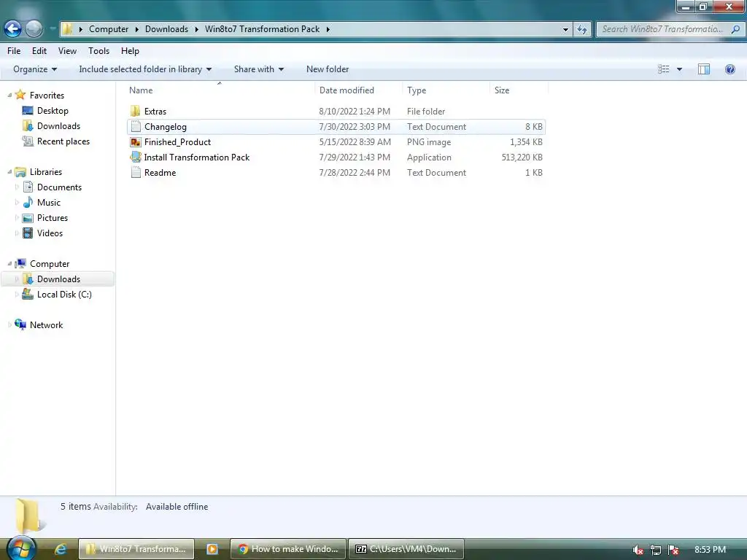Click the search magnifier icon
Image resolution: width=747 pixels, height=560 pixels.
pyautogui.click(x=735, y=29)
